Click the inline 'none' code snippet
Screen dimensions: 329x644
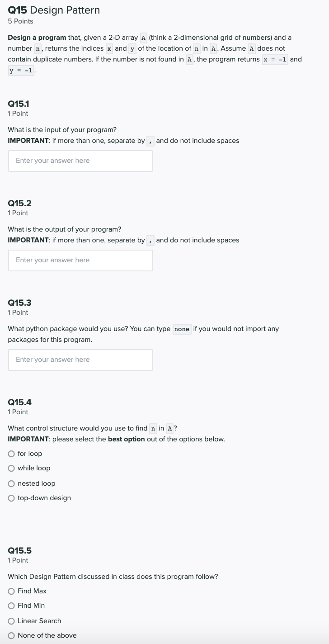click(182, 329)
